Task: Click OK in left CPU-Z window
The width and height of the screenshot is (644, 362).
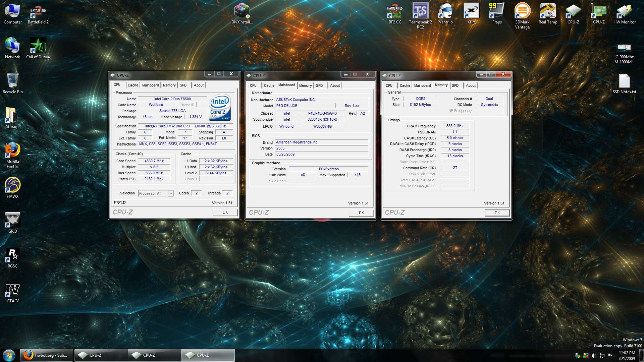Action: (225, 213)
